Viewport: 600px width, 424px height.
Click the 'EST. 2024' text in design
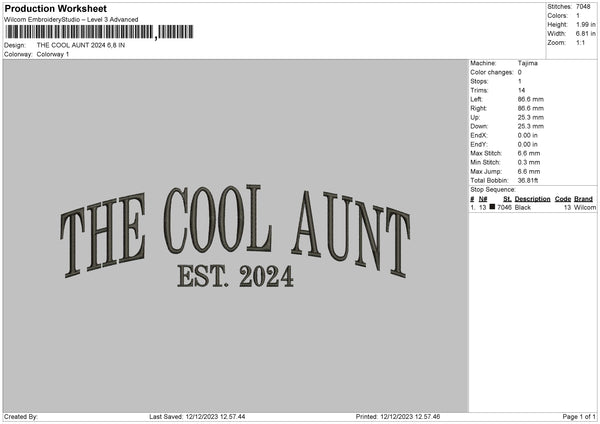click(x=234, y=275)
